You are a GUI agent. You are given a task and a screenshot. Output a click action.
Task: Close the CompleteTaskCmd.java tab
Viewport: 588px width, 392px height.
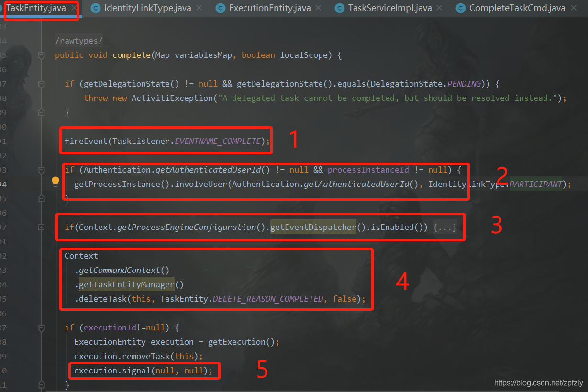pyautogui.click(x=574, y=8)
